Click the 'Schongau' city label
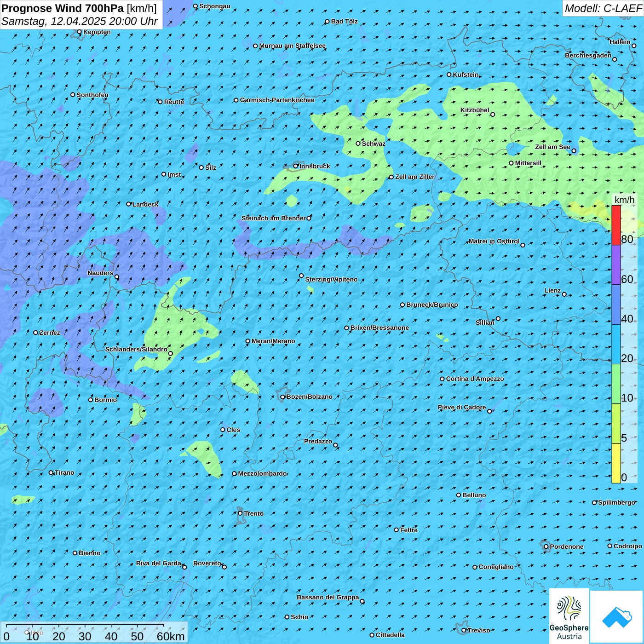This screenshot has height=644, width=644. coord(215,6)
